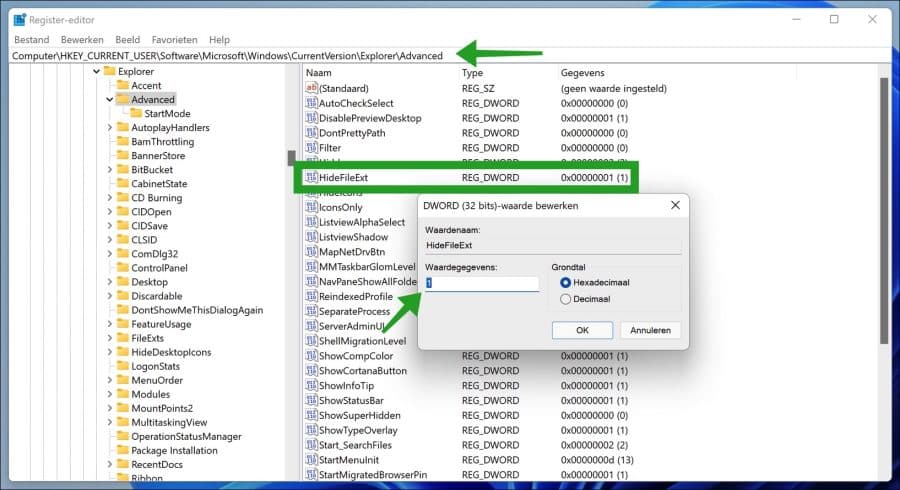Image resolution: width=900 pixels, height=490 pixels.
Task: Click the Accent folder icon in tree
Action: point(123,85)
